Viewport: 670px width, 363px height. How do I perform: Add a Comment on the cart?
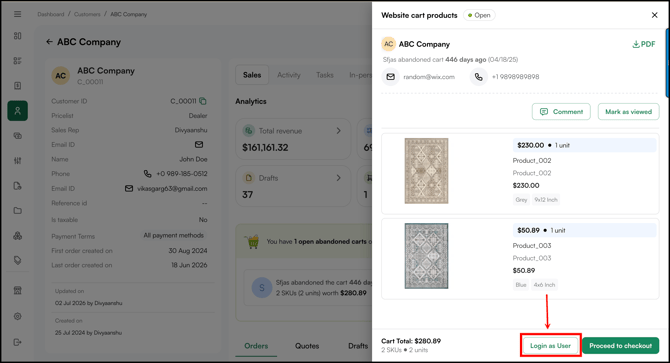coord(561,111)
